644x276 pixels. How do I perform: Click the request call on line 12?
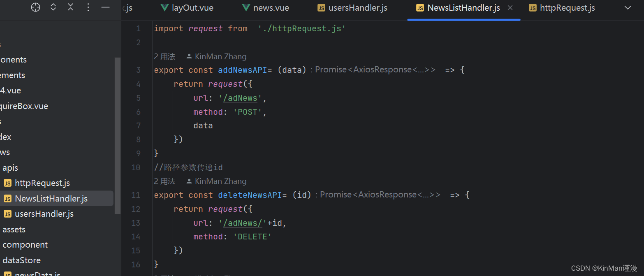pyautogui.click(x=225, y=209)
